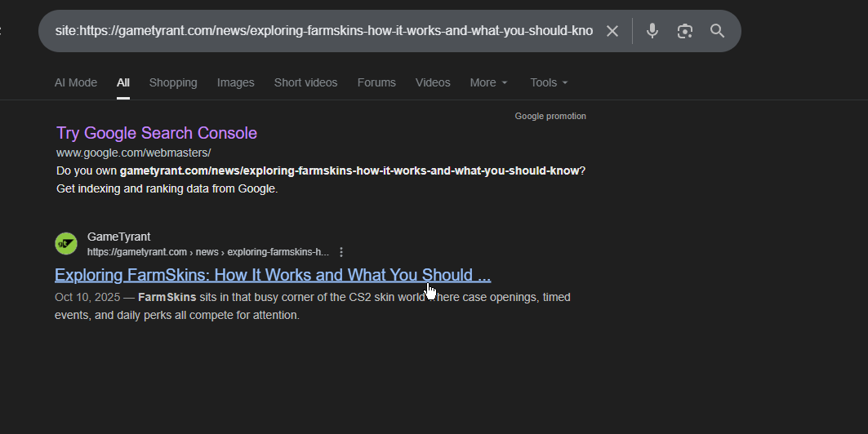Expand the Tools dropdown
Viewport: 868px width, 434px height.
[549, 82]
